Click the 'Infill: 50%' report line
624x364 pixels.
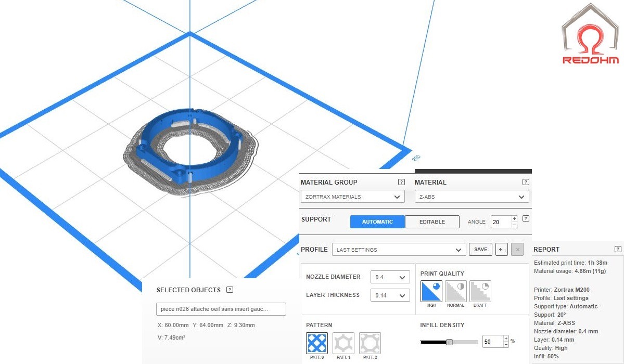(x=546, y=356)
